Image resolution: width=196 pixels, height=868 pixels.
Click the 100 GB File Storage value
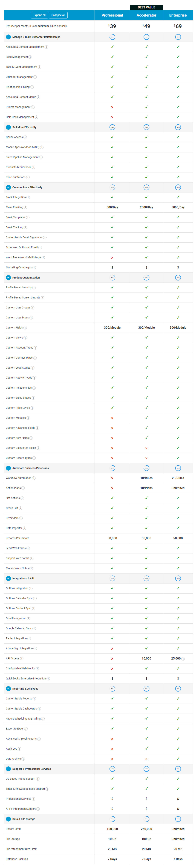click(146, 839)
